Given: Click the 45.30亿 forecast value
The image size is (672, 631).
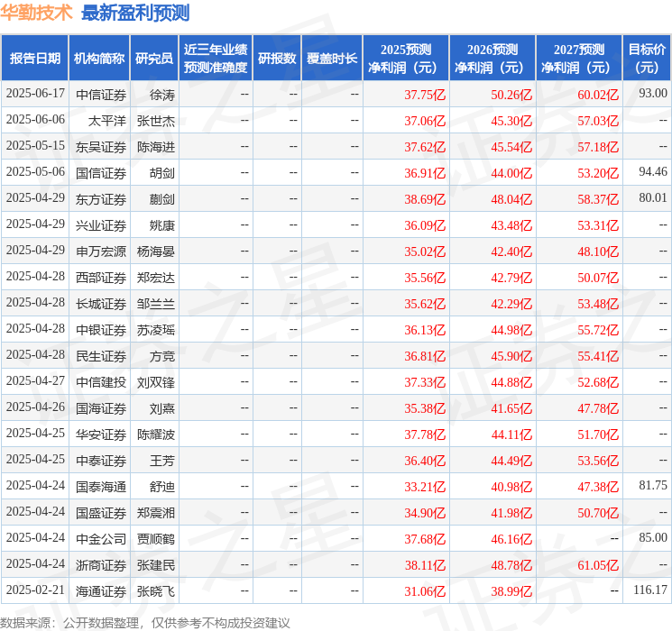Looking at the screenshot, I should click(x=511, y=121).
